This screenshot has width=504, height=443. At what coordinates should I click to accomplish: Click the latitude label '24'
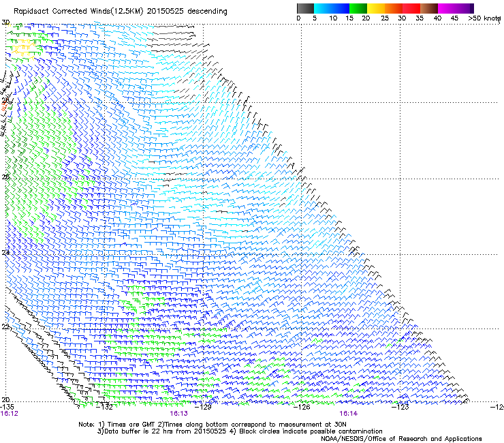coord(5,253)
